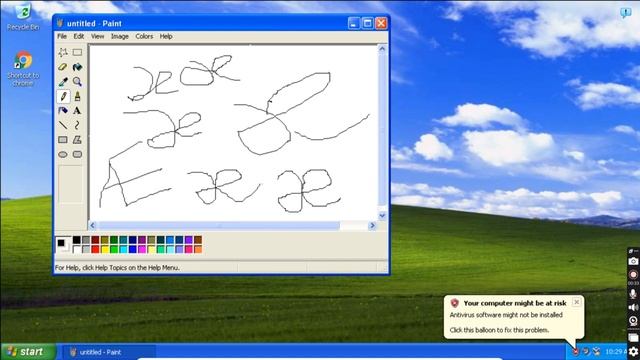Select the rectangular Select tool

click(77, 52)
